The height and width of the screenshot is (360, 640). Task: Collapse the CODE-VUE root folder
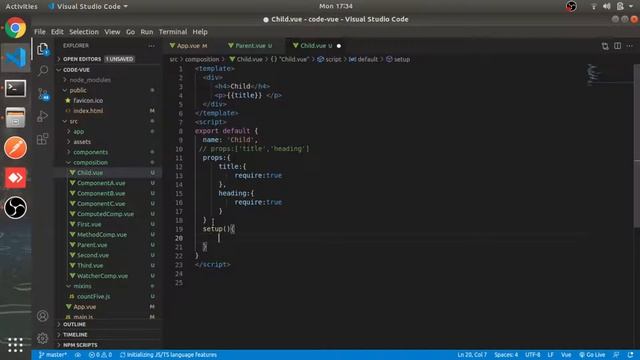(108, 70)
